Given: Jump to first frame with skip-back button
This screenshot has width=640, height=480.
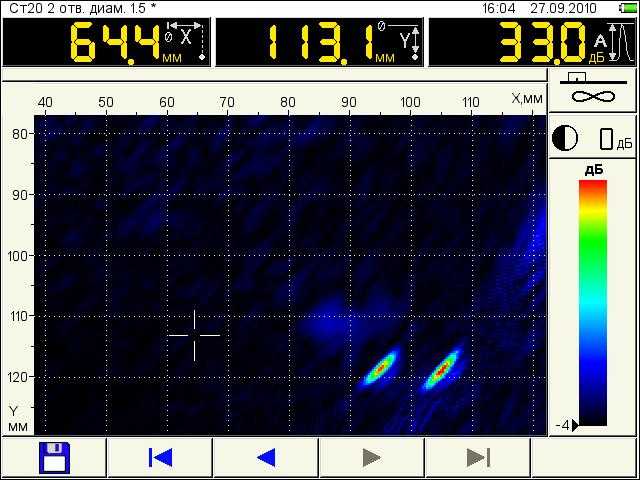Looking at the screenshot, I should point(160,458).
